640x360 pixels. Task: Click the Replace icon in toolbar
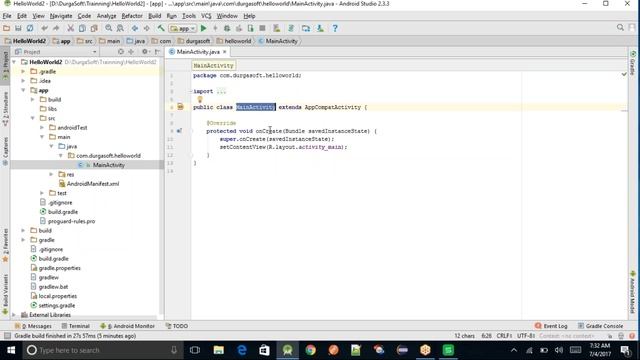tap(120, 28)
